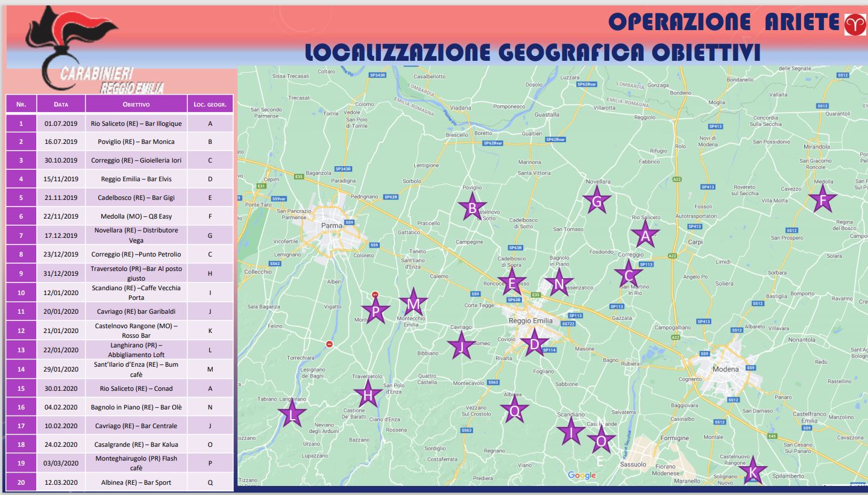The image size is (868, 495).
Task: Select Sant'Ilario d'Enza (RE) Bum cafè cell
Action: [x=136, y=369]
